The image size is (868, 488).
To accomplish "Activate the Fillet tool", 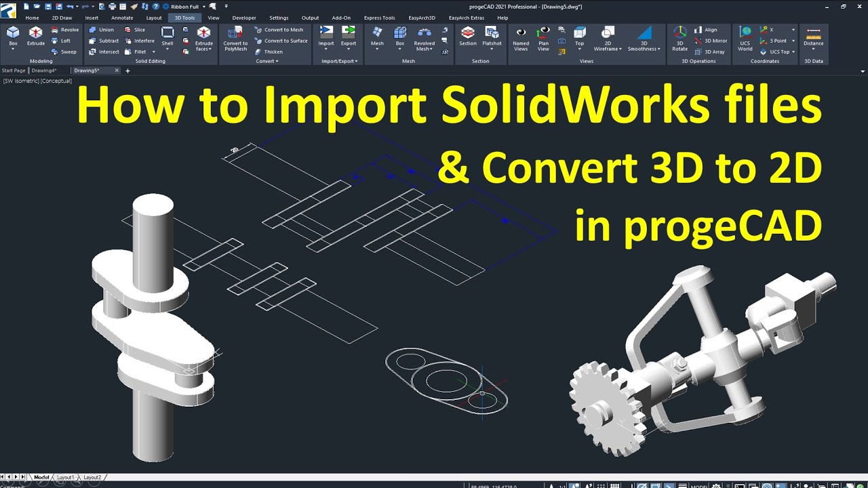I will [x=135, y=52].
